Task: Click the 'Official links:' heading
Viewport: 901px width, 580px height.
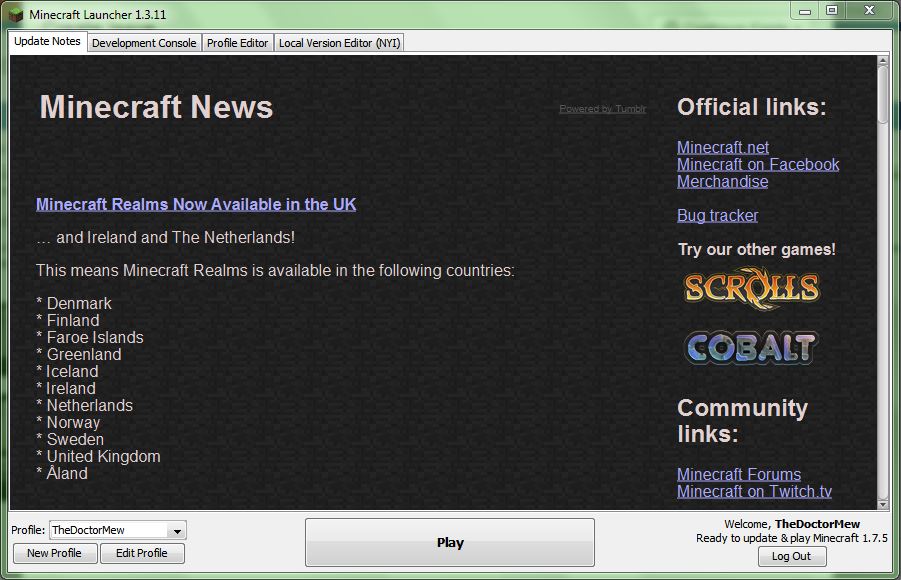Action: click(752, 107)
